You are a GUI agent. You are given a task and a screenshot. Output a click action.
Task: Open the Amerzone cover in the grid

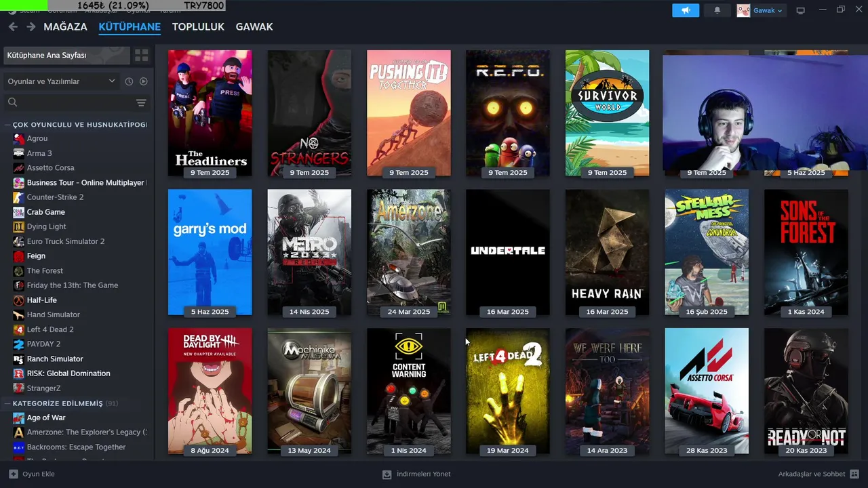coord(409,252)
